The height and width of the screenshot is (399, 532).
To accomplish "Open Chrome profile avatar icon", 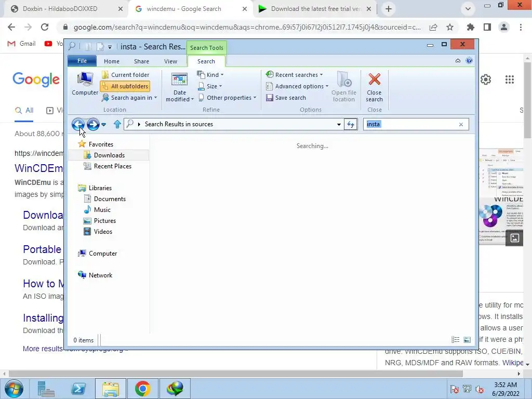I will (x=504, y=27).
